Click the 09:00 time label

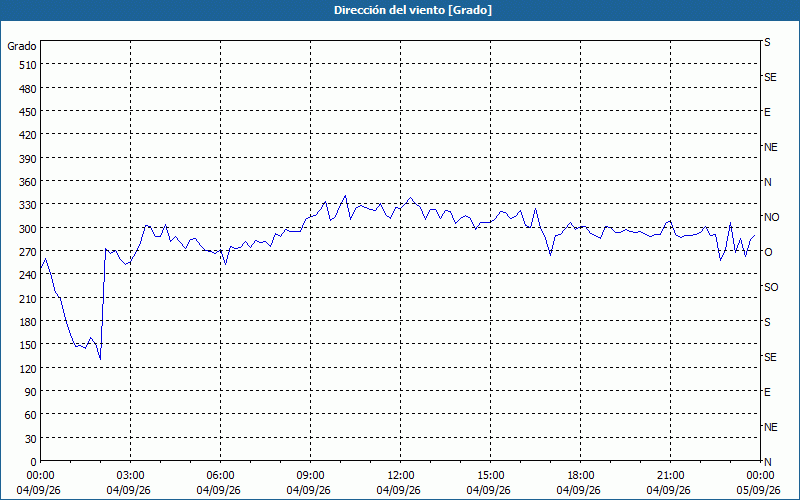click(310, 476)
